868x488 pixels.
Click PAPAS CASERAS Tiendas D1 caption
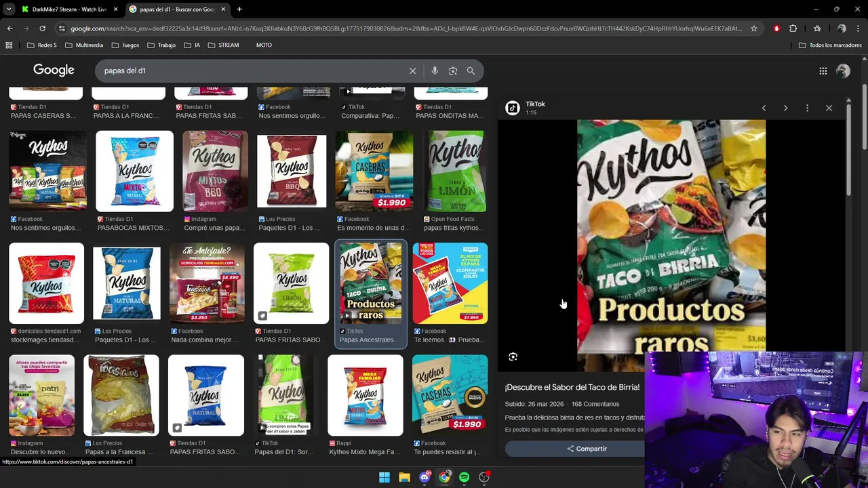[43, 116]
